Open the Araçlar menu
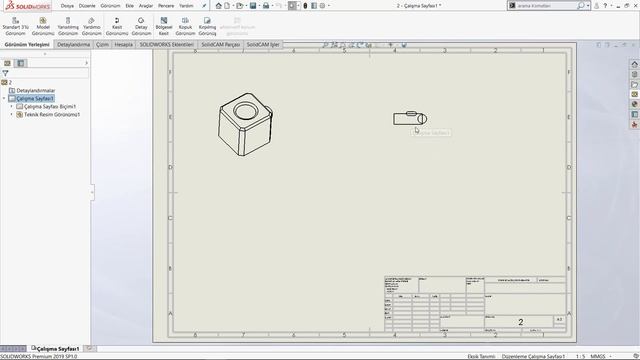This screenshot has height=360, width=640. 146,6
